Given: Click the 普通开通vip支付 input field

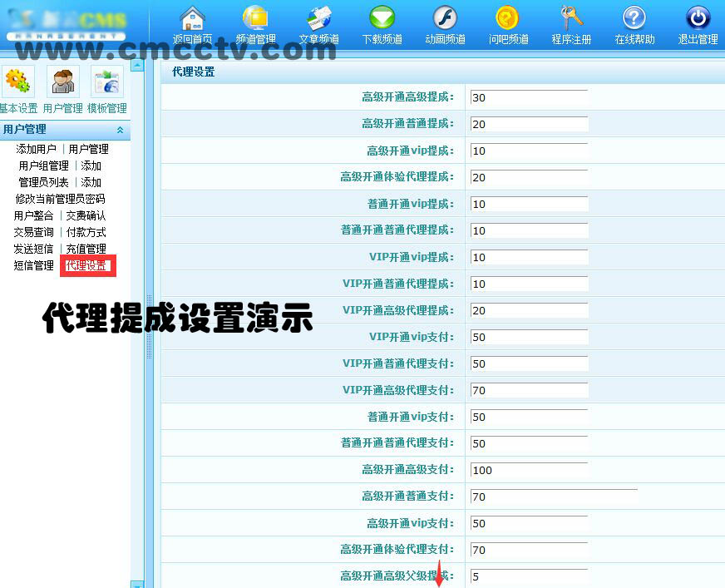Looking at the screenshot, I should pyautogui.click(x=529, y=417).
